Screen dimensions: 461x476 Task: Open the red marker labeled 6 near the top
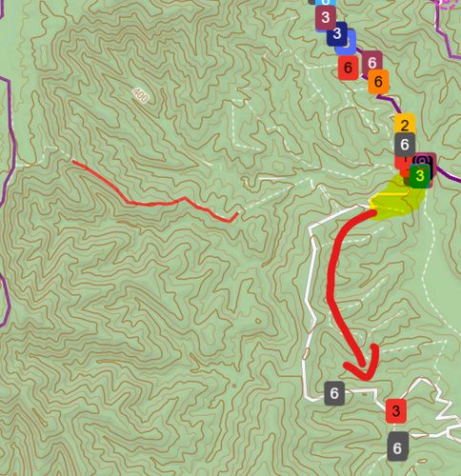(348, 68)
